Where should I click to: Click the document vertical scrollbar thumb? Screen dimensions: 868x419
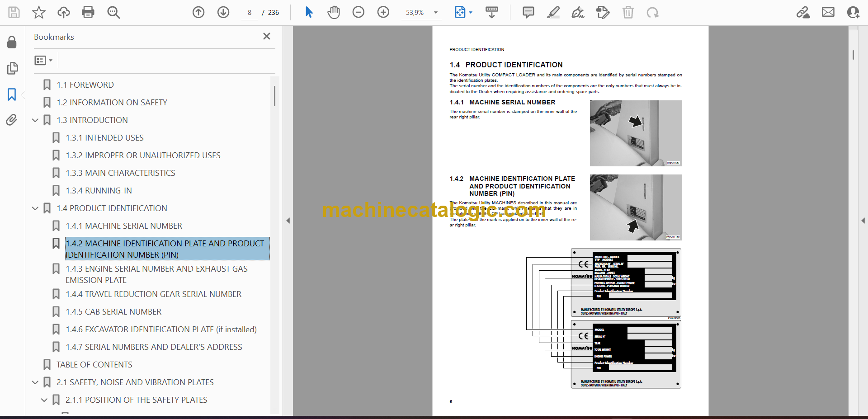(x=853, y=55)
